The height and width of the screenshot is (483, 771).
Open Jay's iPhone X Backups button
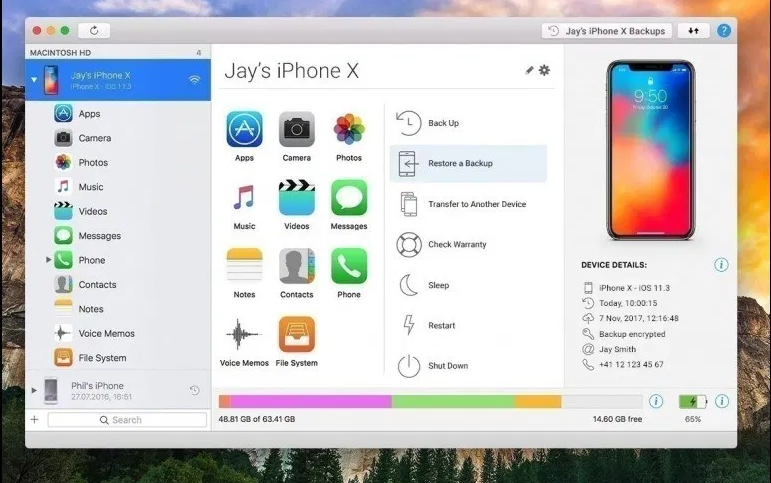(x=606, y=31)
